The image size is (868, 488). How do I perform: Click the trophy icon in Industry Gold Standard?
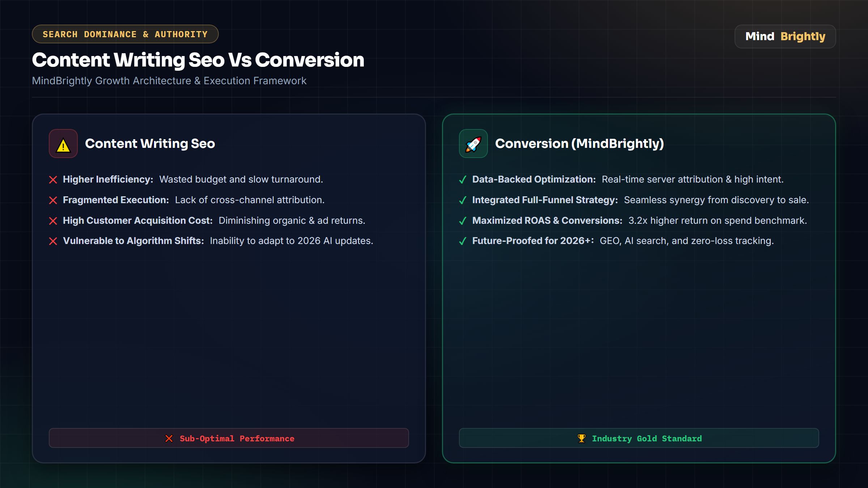(x=582, y=438)
